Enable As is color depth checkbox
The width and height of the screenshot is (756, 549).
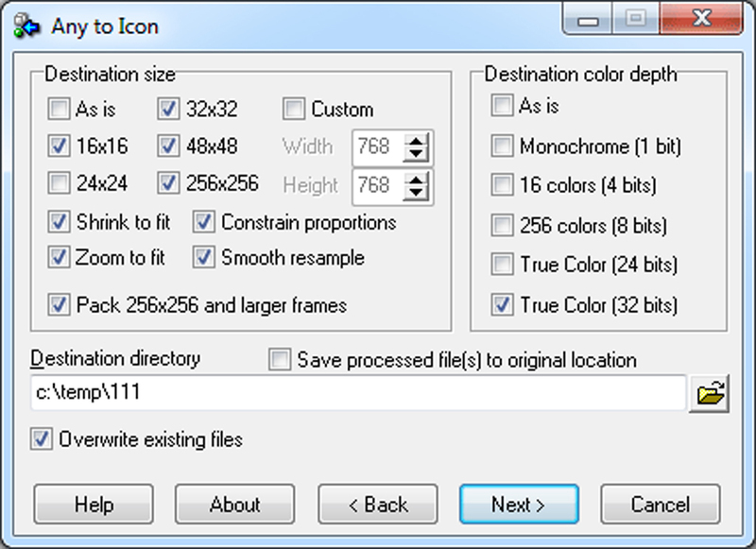[502, 105]
